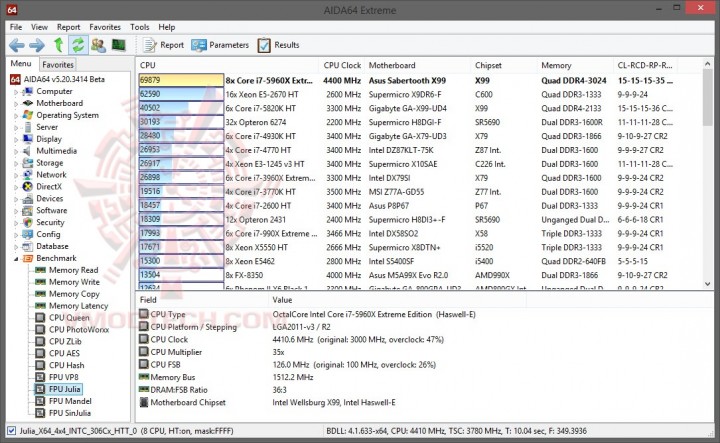This screenshot has width=720, height=443.
Task: Toggle the FPU Mandel benchmark checkbox
Action: point(40,401)
